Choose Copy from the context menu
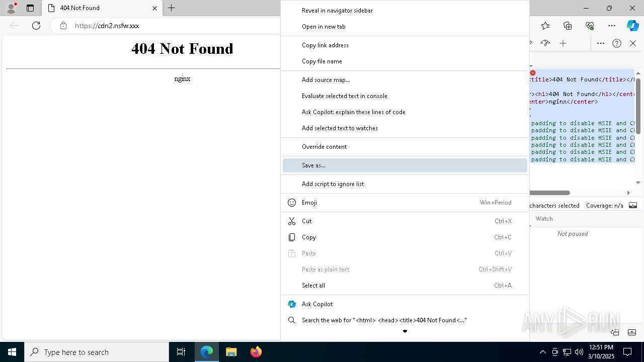 (x=405, y=237)
